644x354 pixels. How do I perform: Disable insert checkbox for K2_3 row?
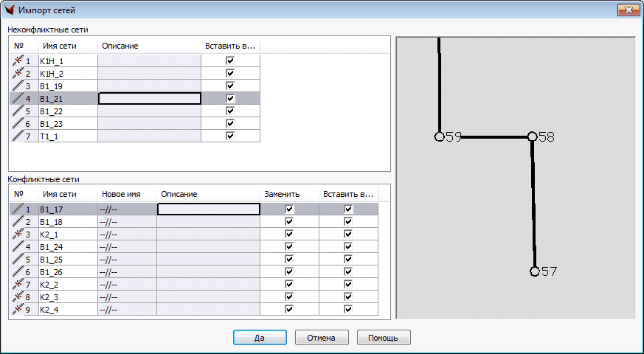tap(348, 297)
